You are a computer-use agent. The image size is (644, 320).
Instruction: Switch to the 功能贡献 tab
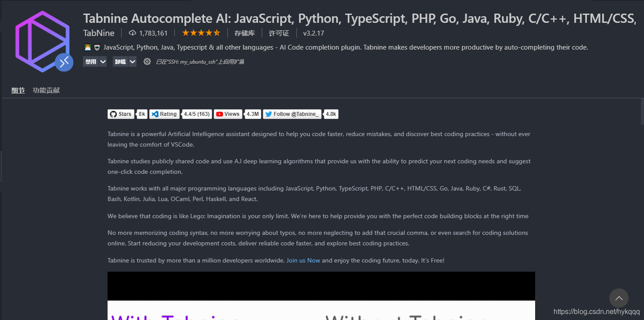coord(46,90)
